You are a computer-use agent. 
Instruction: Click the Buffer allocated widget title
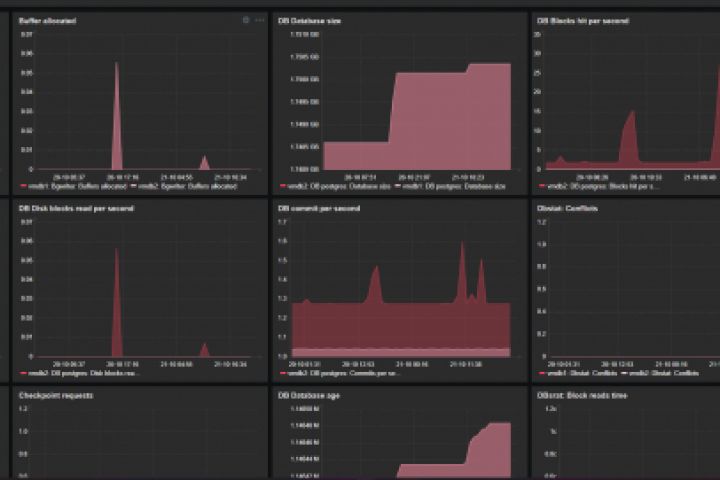tap(48, 21)
